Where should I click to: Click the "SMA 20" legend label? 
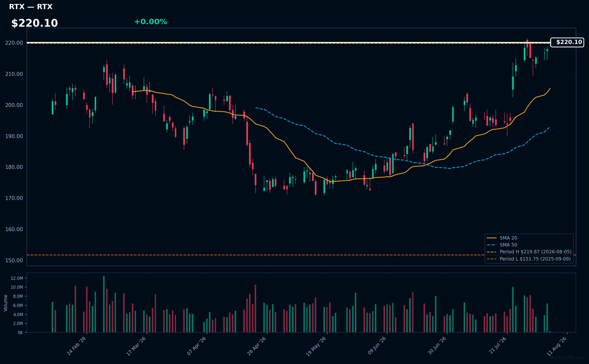[x=508, y=238]
